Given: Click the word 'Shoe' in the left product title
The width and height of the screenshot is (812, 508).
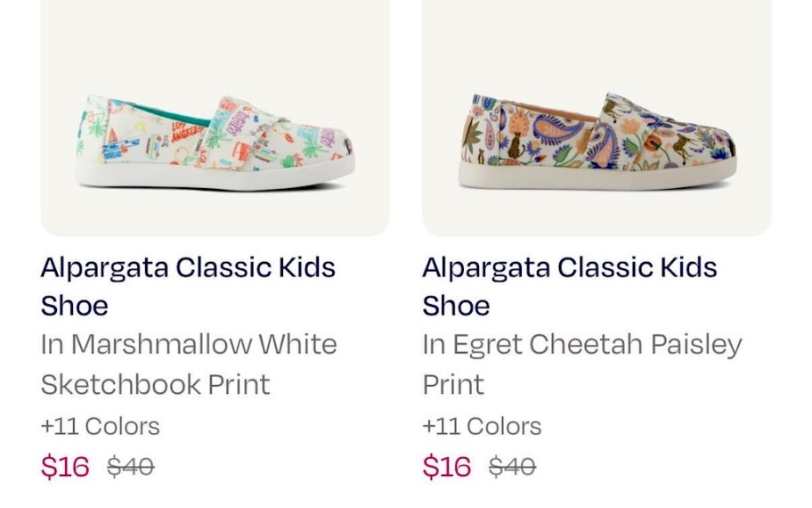Looking at the screenshot, I should click(x=74, y=306).
